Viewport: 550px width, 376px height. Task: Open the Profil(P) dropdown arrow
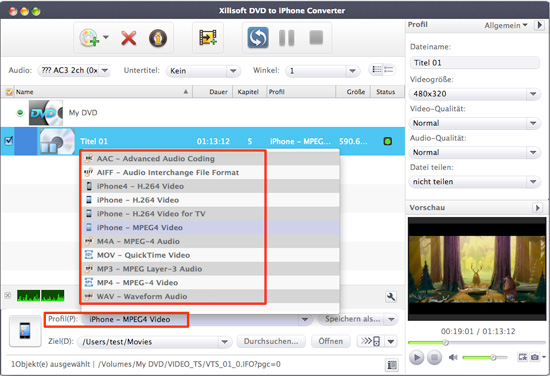tap(304, 320)
